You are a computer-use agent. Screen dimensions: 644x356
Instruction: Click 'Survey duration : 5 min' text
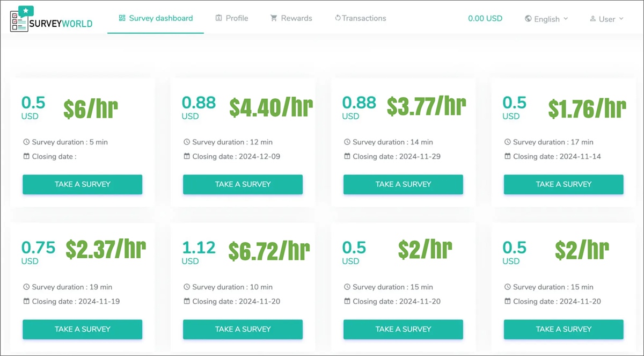click(70, 142)
